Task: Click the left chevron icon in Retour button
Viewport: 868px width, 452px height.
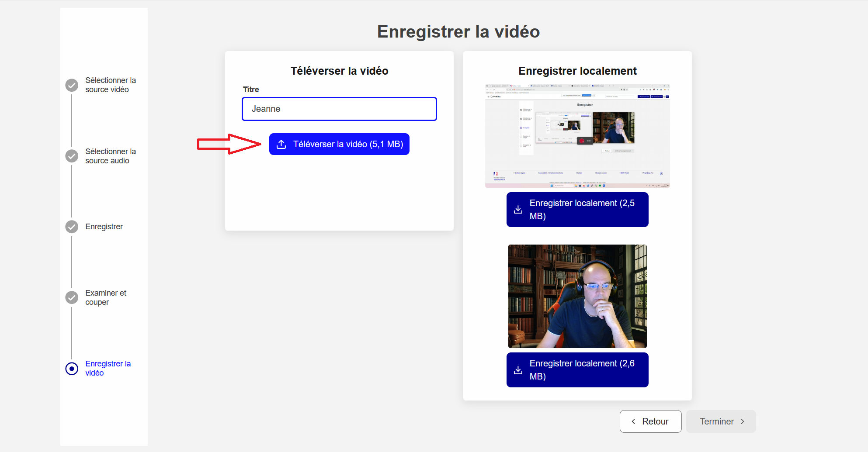Action: [x=633, y=421]
